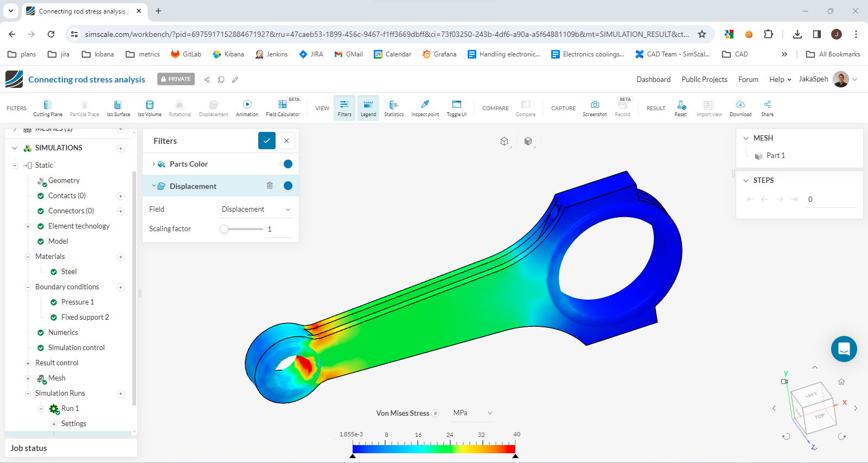Close the Filters panel
The image size is (868, 463).
pyautogui.click(x=286, y=141)
